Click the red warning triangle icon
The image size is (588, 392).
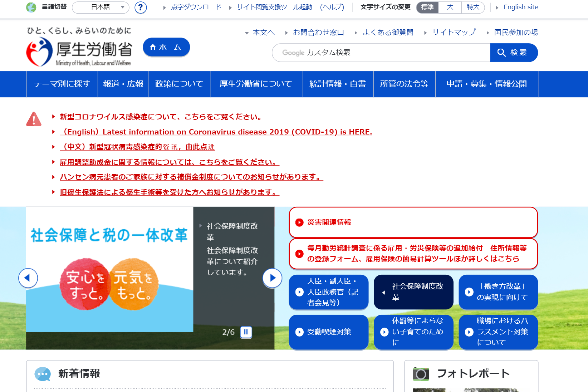pos(33,119)
